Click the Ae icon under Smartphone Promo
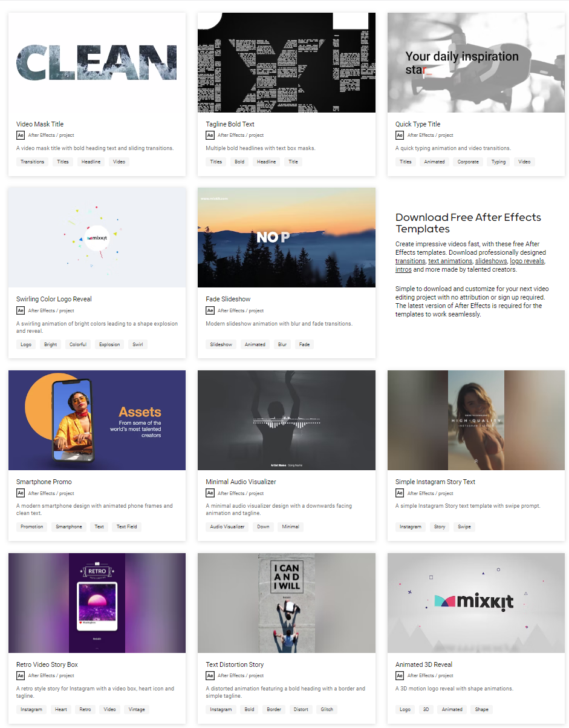Viewport: 569px width, 728px height. pyautogui.click(x=21, y=493)
